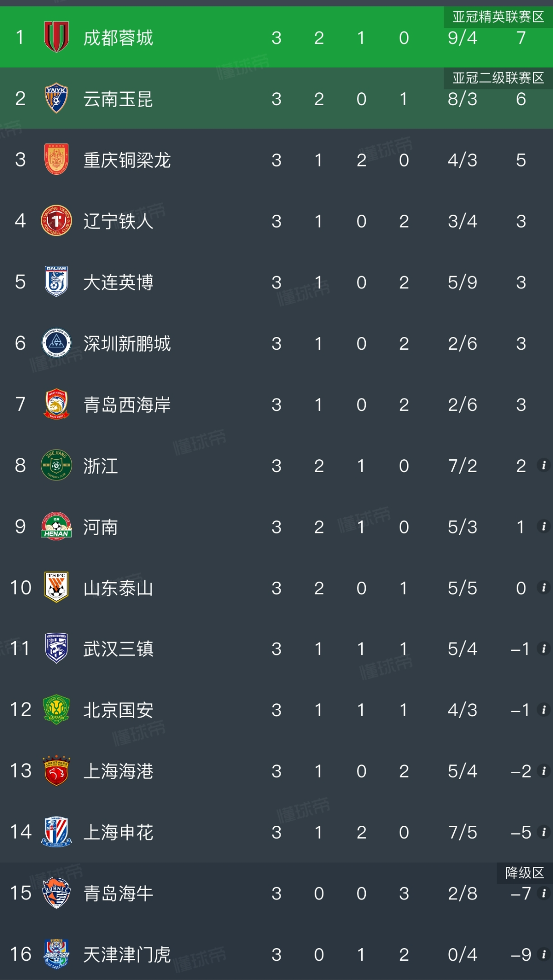Click the Beijing Guoan crest
The image size is (553, 980).
tap(56, 710)
